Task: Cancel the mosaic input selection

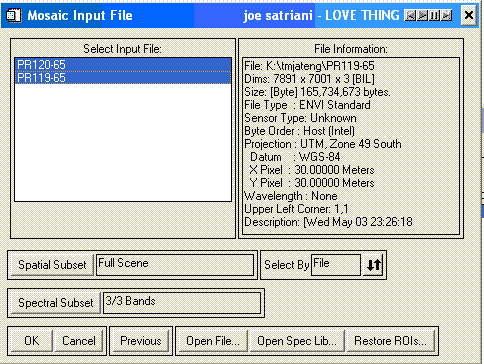Action: coord(79,341)
